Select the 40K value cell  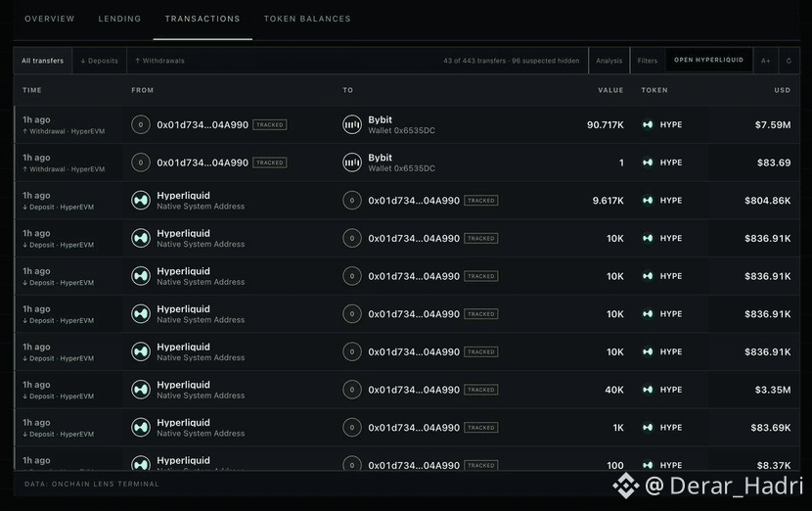614,390
